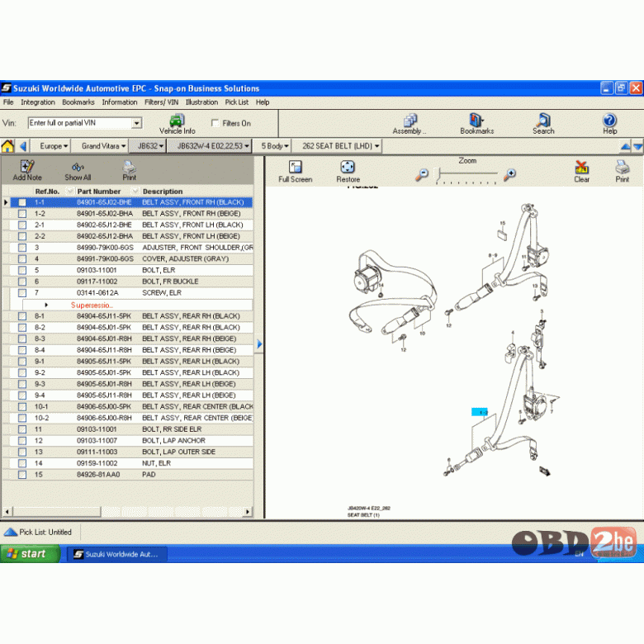Click the highlighted 1-2 callout on the diagram
Viewport: 644px width, 644px height.
click(x=480, y=412)
